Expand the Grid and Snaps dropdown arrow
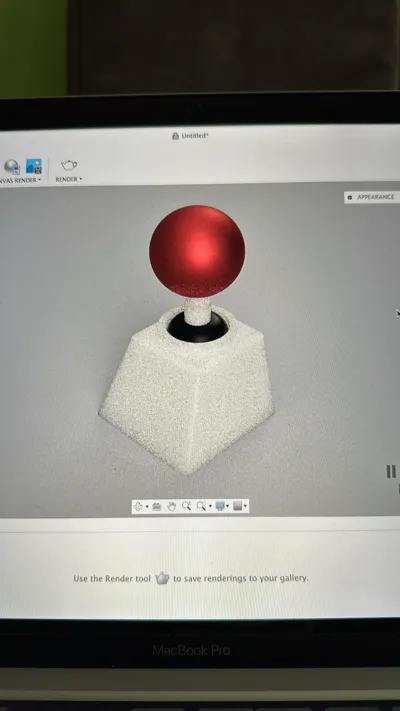 (245, 506)
